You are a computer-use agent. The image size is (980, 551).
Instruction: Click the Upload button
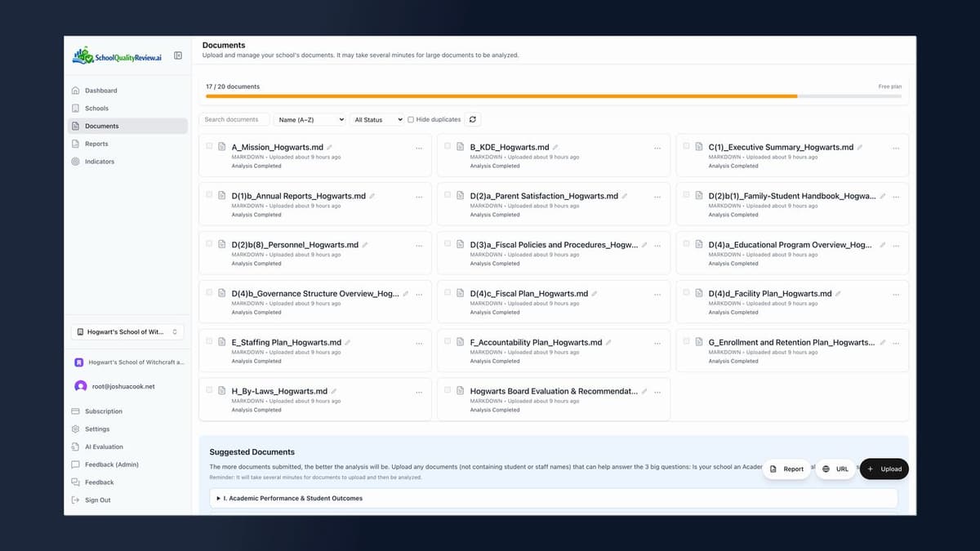click(x=884, y=469)
